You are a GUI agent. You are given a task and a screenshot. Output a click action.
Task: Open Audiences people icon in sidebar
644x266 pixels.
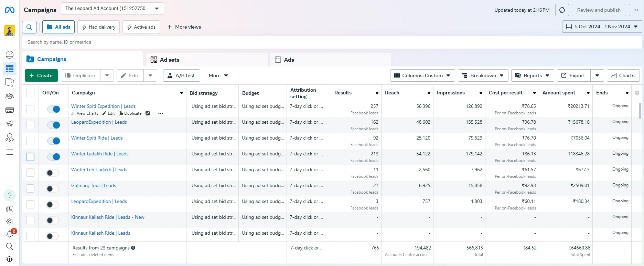tap(10, 96)
